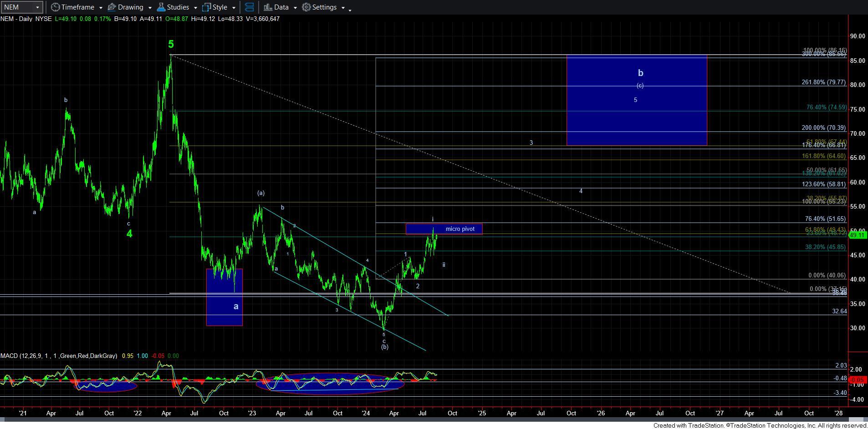
Task: Click the 'ii' wave label below micro pivot
Action: tap(444, 265)
